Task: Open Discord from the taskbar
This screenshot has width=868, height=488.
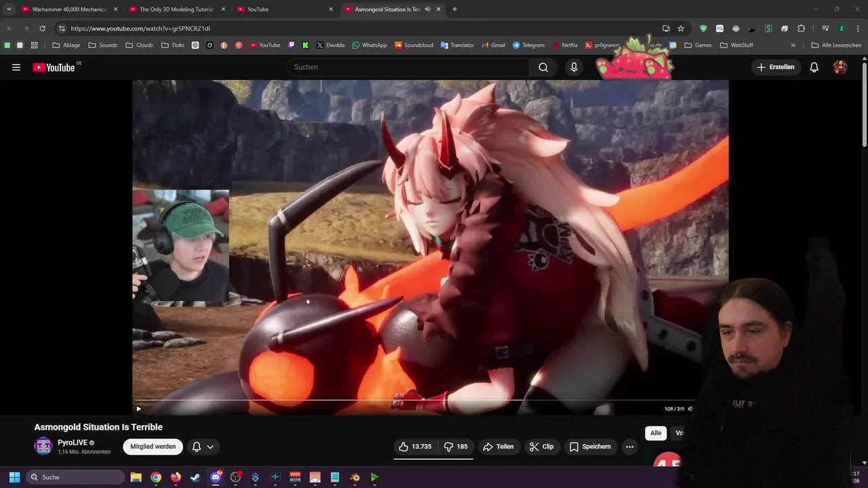Action: coord(216,477)
